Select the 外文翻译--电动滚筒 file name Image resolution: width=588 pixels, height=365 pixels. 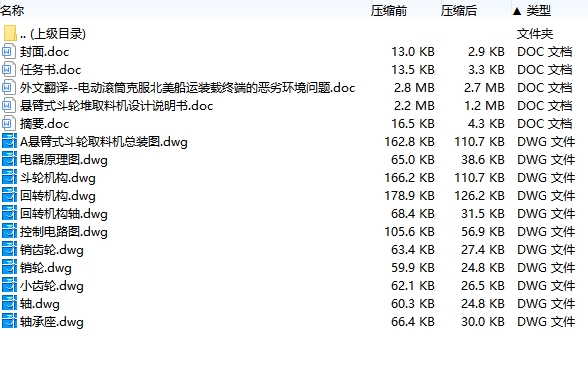[188, 88]
